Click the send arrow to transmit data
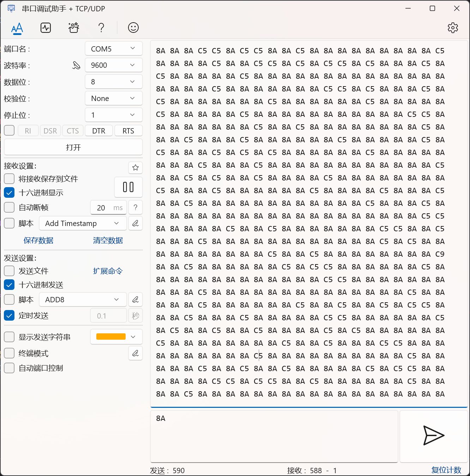 (434, 436)
